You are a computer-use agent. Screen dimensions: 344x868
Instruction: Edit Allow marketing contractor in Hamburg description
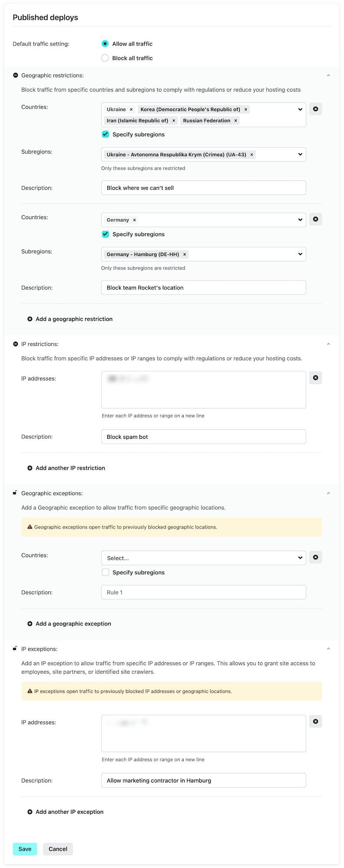(204, 780)
